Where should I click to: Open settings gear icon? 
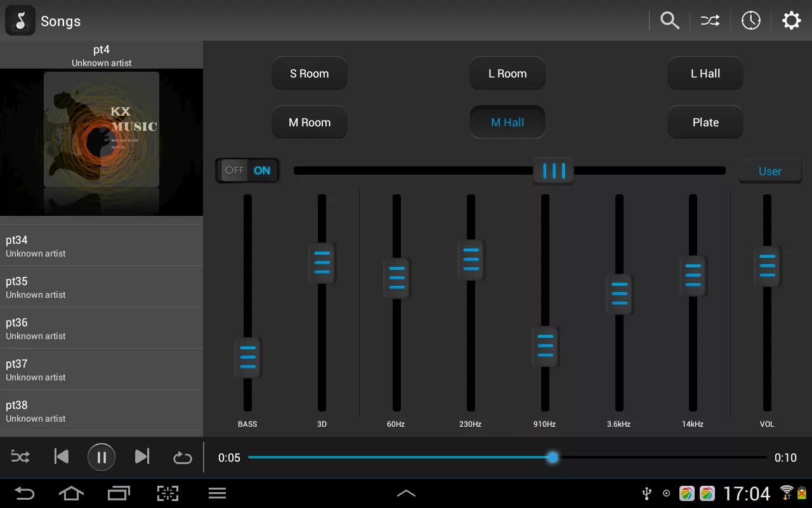tap(791, 21)
